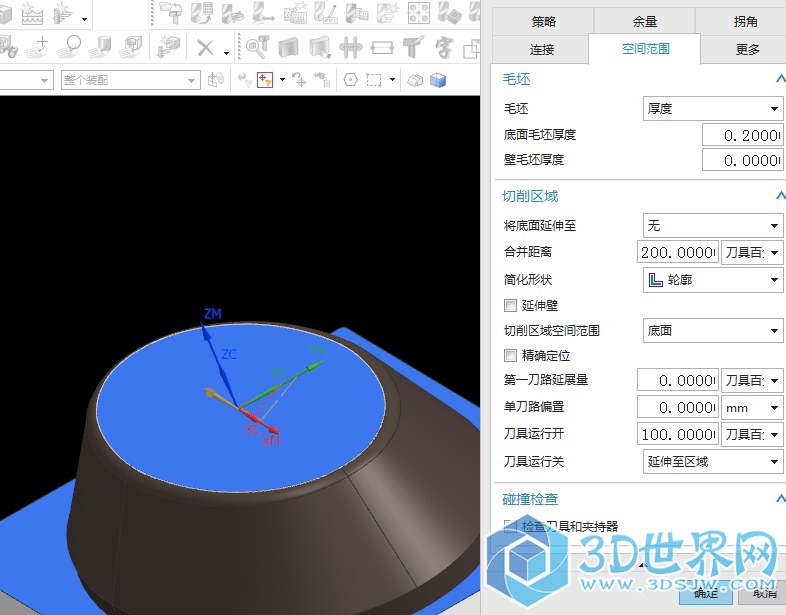Click the magnifying glass with tool icon
The height and width of the screenshot is (615, 786).
click(258, 47)
